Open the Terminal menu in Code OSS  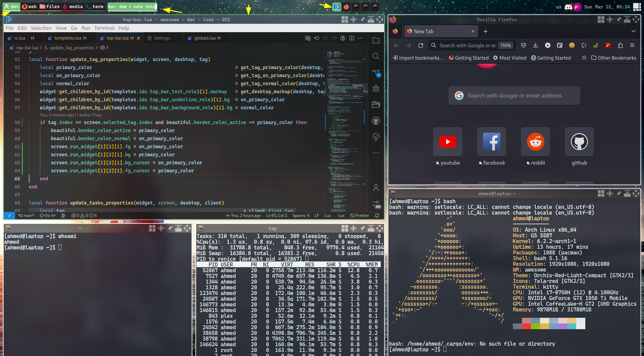pos(104,28)
